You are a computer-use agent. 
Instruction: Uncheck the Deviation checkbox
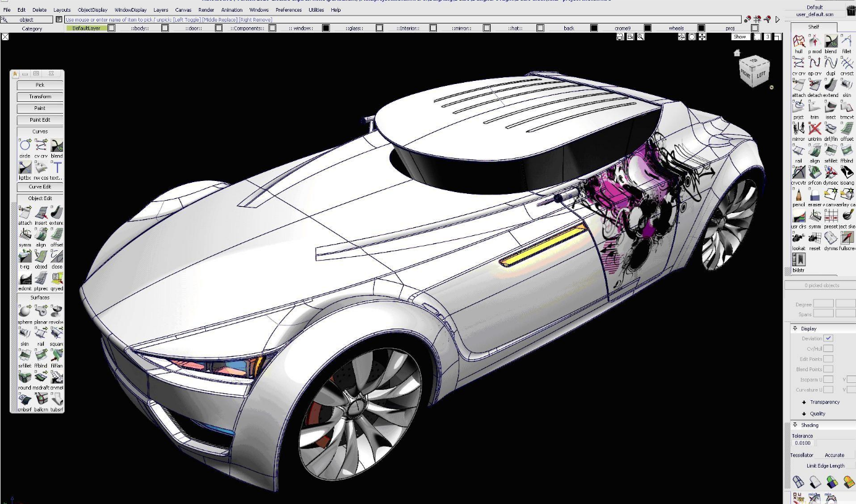tap(828, 338)
